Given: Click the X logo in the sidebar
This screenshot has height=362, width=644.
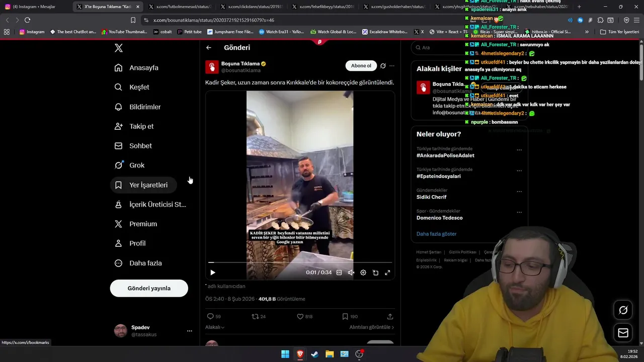Looking at the screenshot, I should [119, 48].
